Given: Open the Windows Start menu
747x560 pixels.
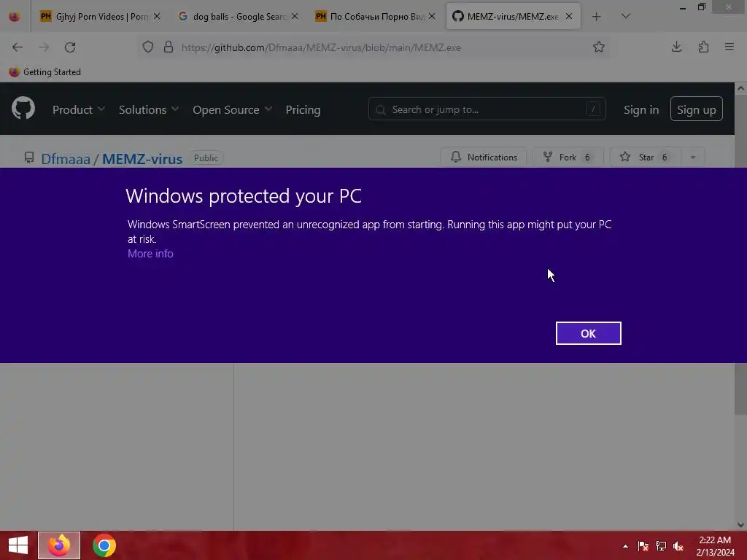Looking at the screenshot, I should click(x=18, y=545).
